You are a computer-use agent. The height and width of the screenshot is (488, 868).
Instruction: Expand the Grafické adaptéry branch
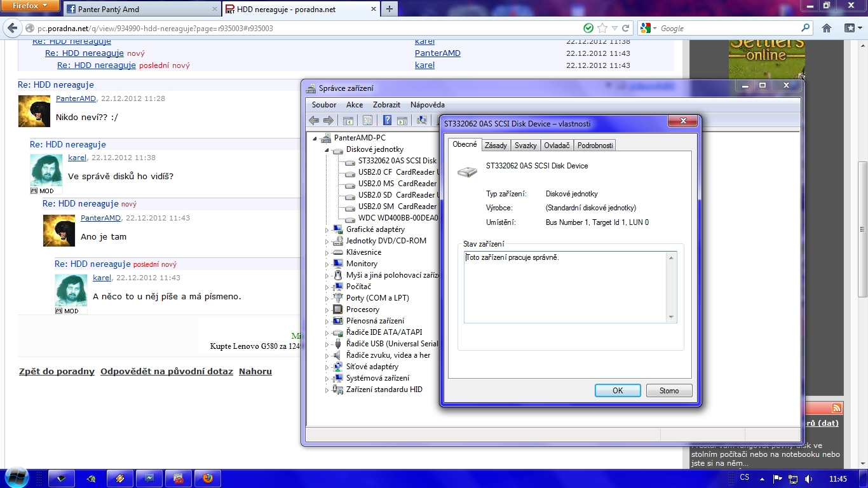click(327, 229)
